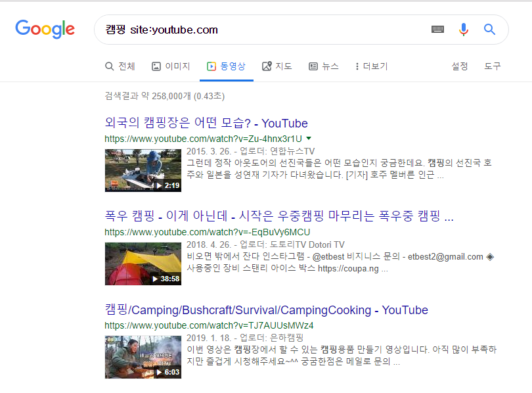Image resolution: width=532 pixels, height=393 pixels.
Task: Click play icon on 2:19 video thumbnail
Action: 159,185
